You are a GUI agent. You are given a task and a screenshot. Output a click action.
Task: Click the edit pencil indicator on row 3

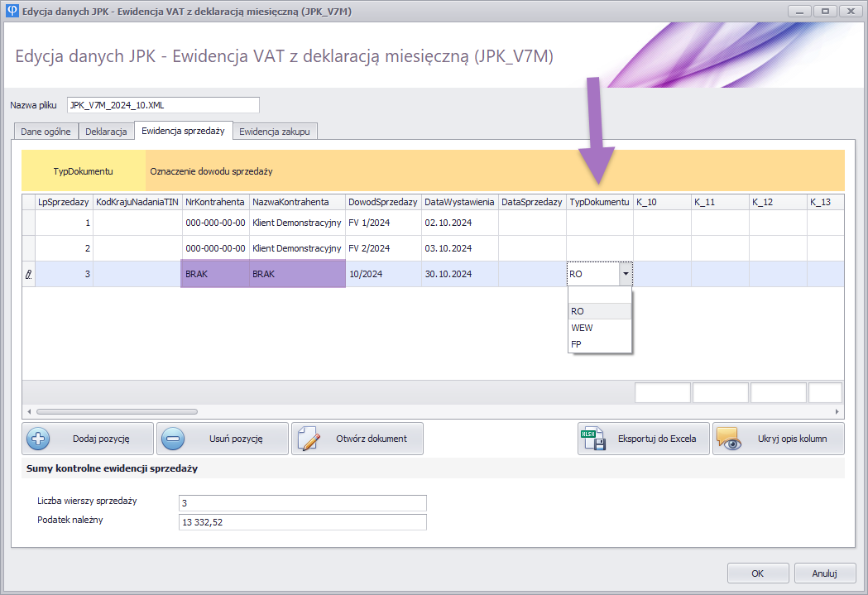pyautogui.click(x=28, y=275)
